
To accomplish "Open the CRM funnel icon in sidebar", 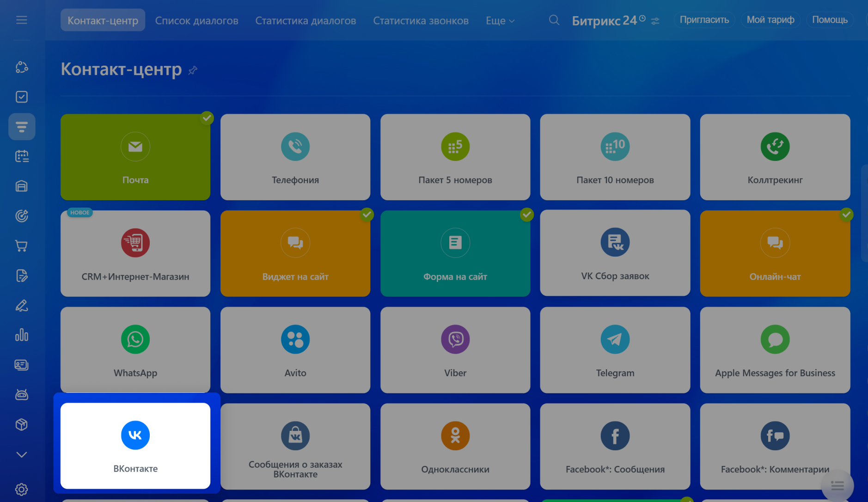I will (22, 127).
